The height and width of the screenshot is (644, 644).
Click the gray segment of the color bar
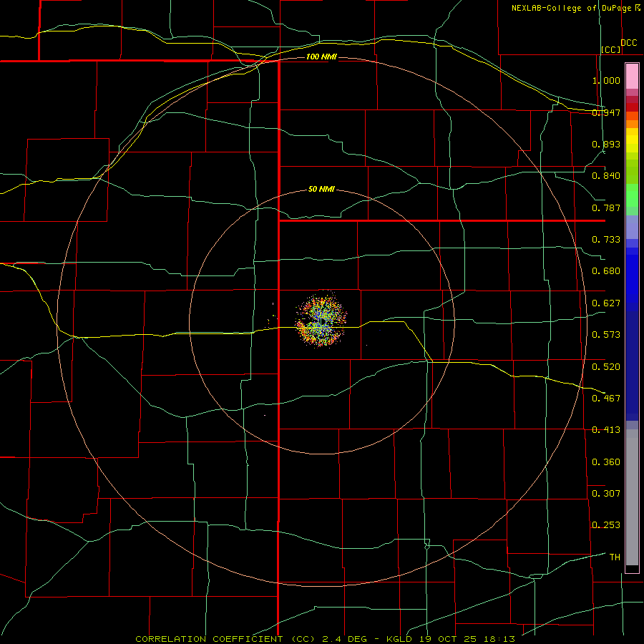[x=632, y=497]
